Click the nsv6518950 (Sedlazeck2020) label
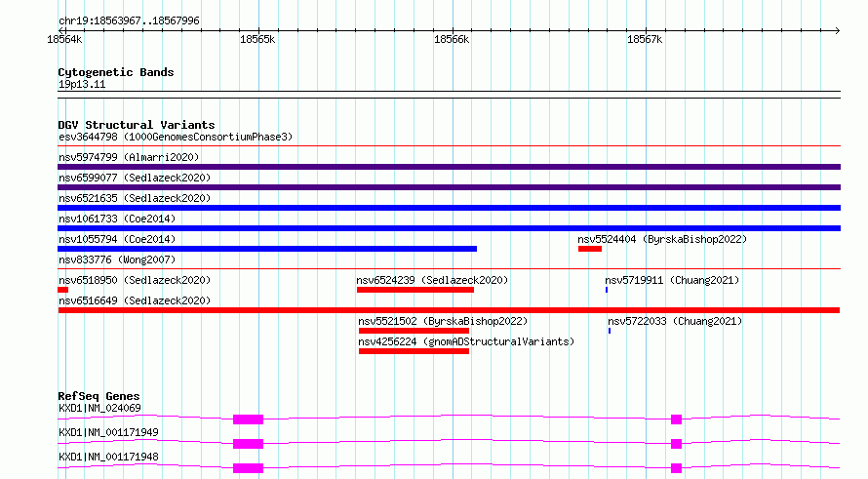 [135, 280]
